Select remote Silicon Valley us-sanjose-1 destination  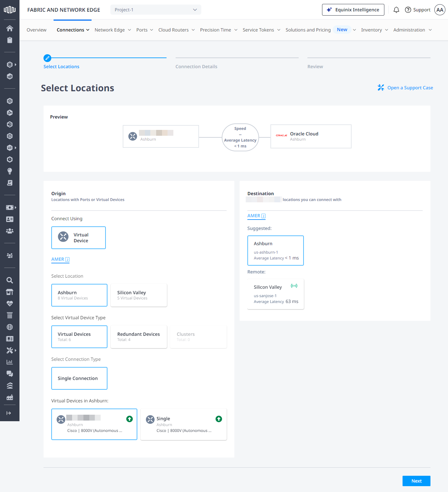pyautogui.click(x=276, y=294)
